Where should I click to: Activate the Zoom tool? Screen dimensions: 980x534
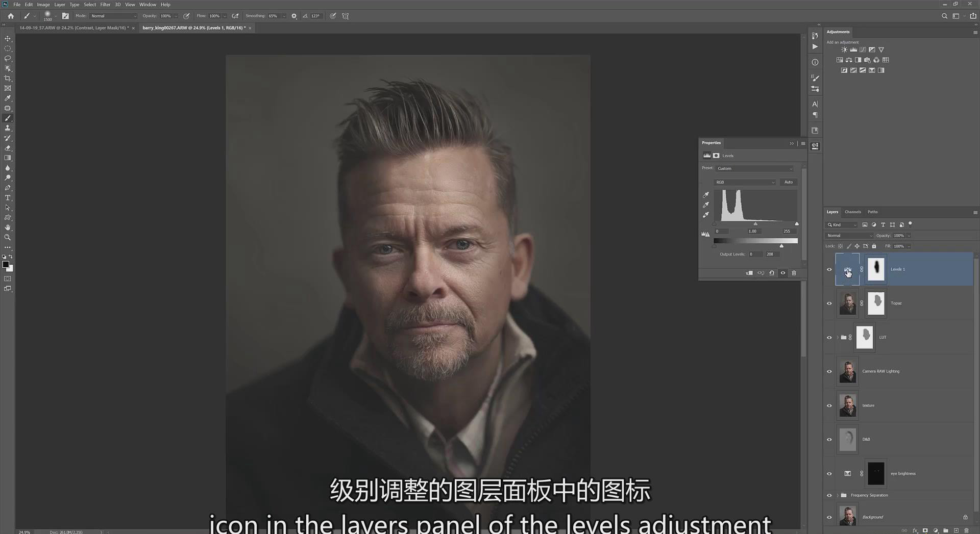8,237
